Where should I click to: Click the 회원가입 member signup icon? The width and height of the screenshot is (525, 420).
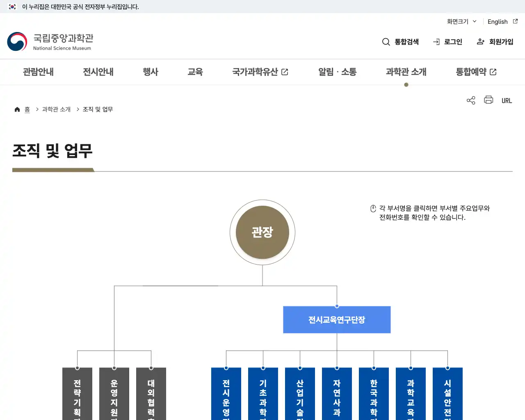click(x=480, y=41)
